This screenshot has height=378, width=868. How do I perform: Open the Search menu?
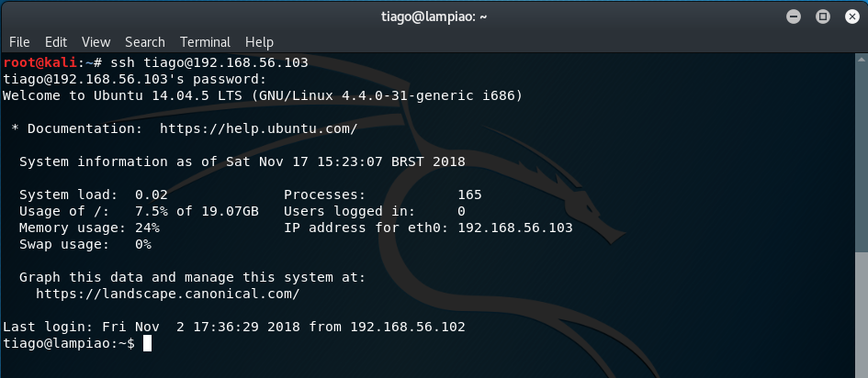click(144, 42)
